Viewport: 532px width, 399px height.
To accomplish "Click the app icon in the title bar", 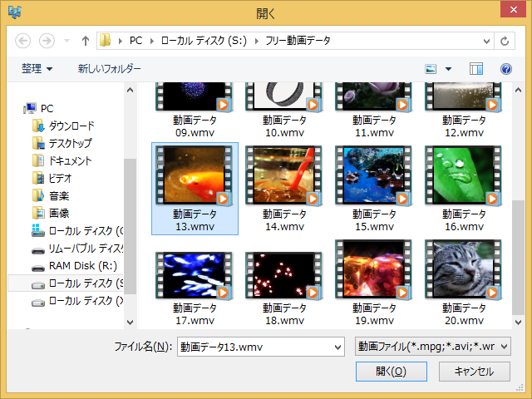I will pos(15,12).
